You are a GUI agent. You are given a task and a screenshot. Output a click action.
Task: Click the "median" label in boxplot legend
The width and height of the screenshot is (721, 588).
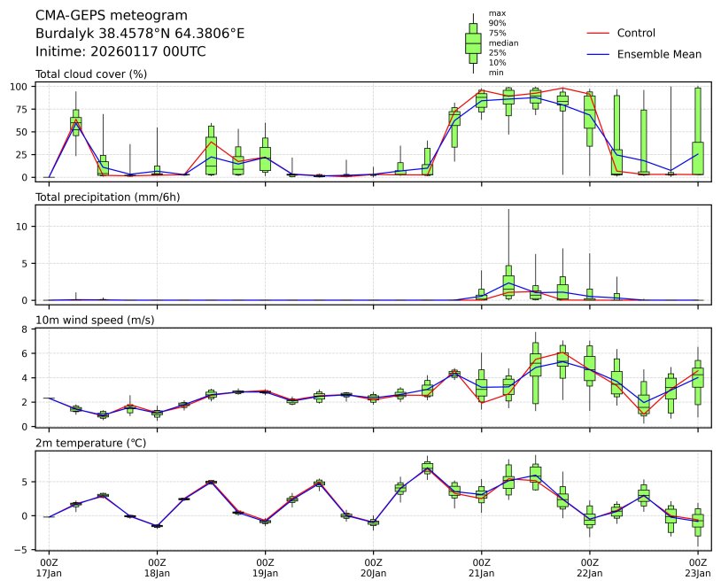point(503,43)
